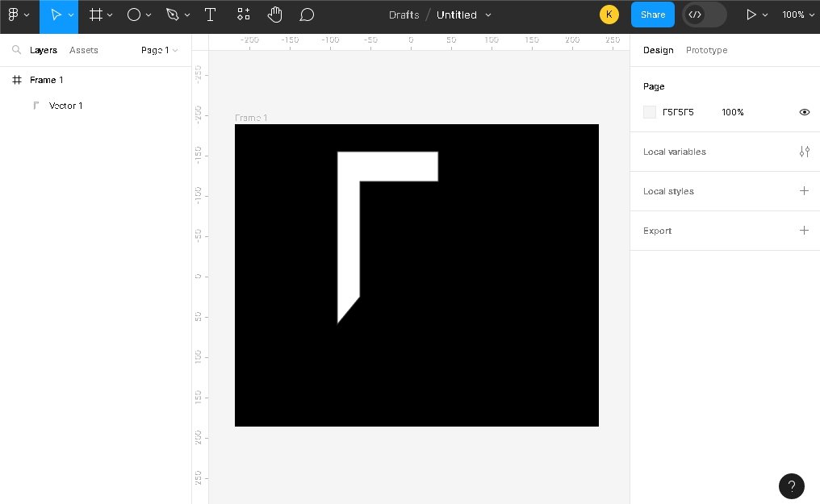The width and height of the screenshot is (820, 504).
Task: Open the Resources tool
Action: 243,15
